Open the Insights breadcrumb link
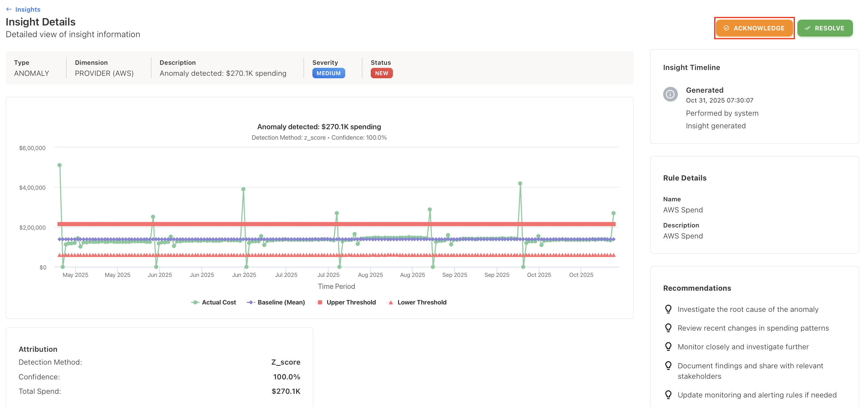This screenshot has height=407, width=868. tap(28, 10)
